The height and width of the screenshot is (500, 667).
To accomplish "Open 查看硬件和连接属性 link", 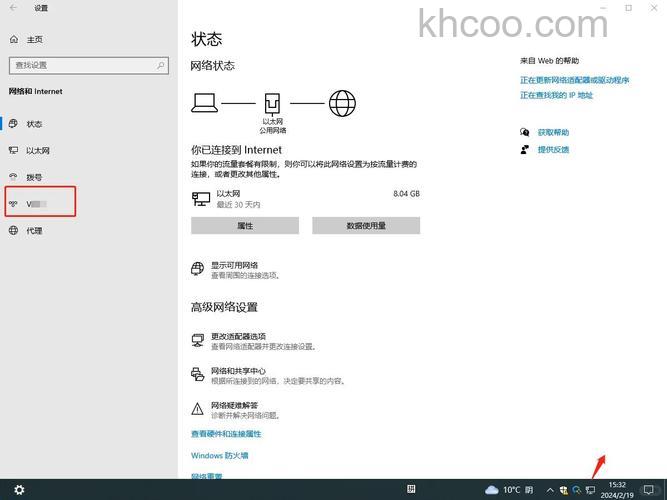I will pyautogui.click(x=226, y=434).
